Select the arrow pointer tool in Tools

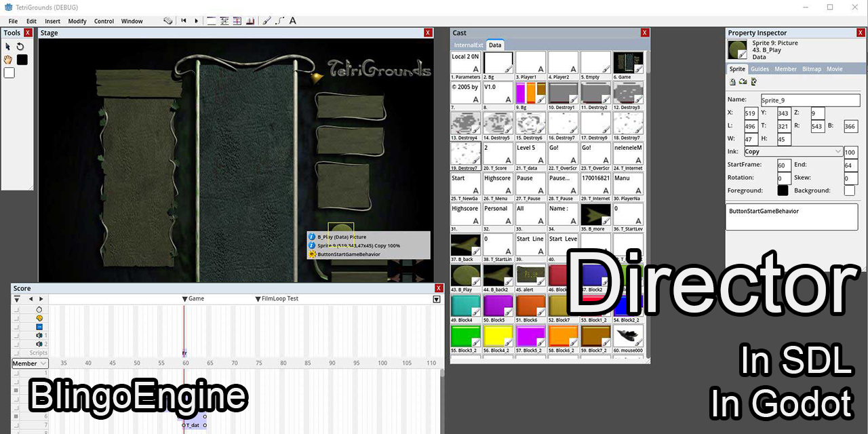coord(8,47)
